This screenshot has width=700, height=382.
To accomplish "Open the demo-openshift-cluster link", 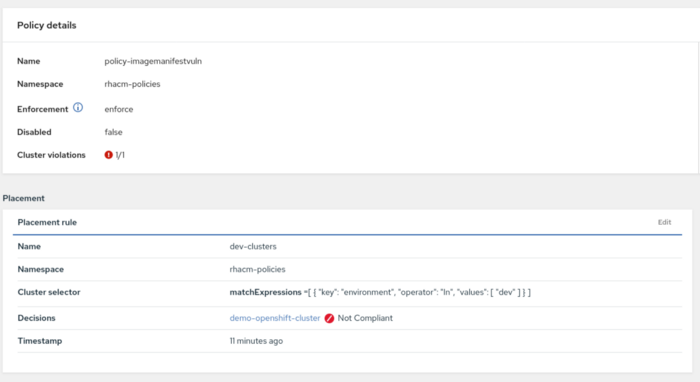I will click(x=275, y=318).
